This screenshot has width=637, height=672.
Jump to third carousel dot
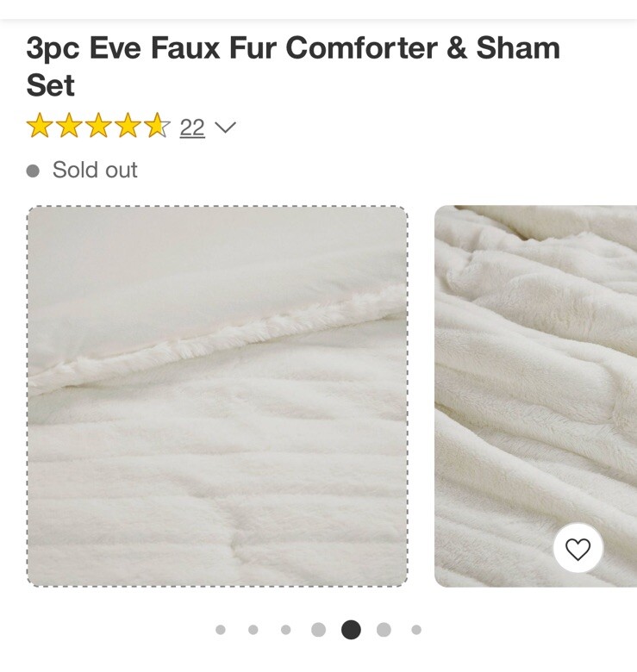(285, 630)
